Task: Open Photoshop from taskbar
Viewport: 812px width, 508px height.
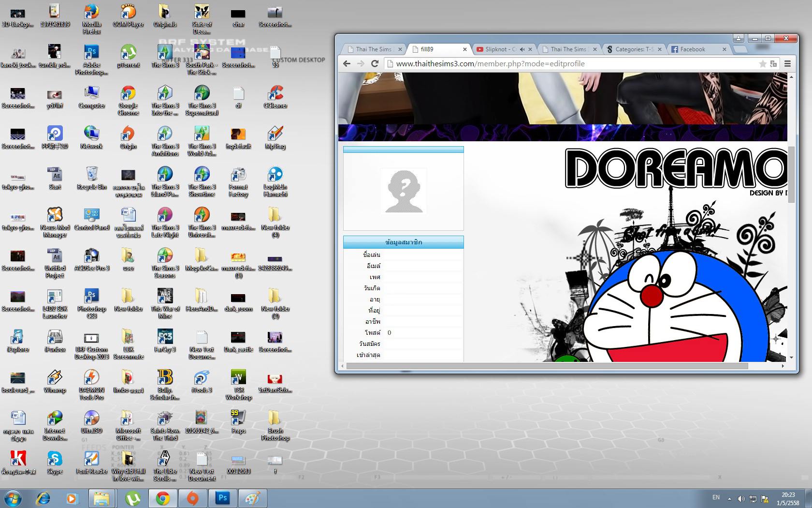Action: coord(223,498)
